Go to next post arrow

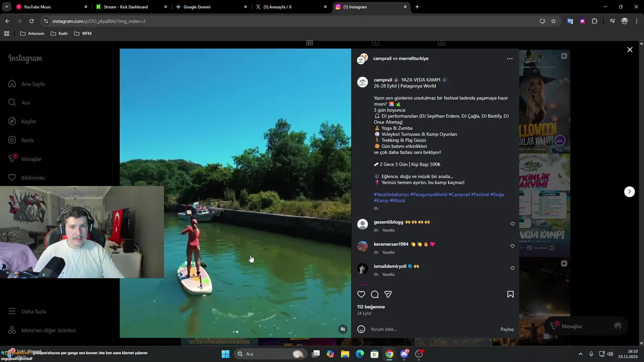[629, 192]
